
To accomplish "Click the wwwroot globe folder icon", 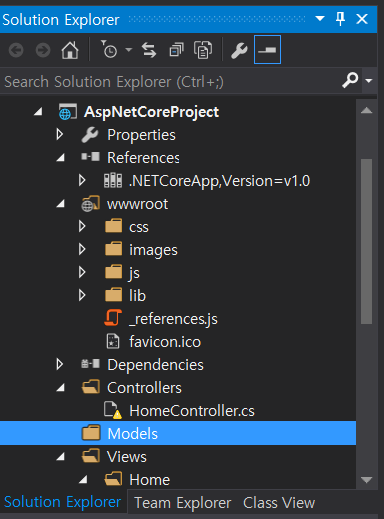I will tap(90, 204).
